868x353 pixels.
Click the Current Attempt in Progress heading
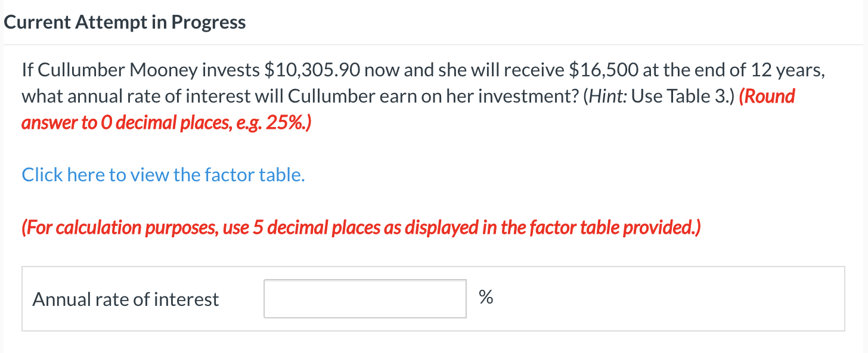(125, 22)
